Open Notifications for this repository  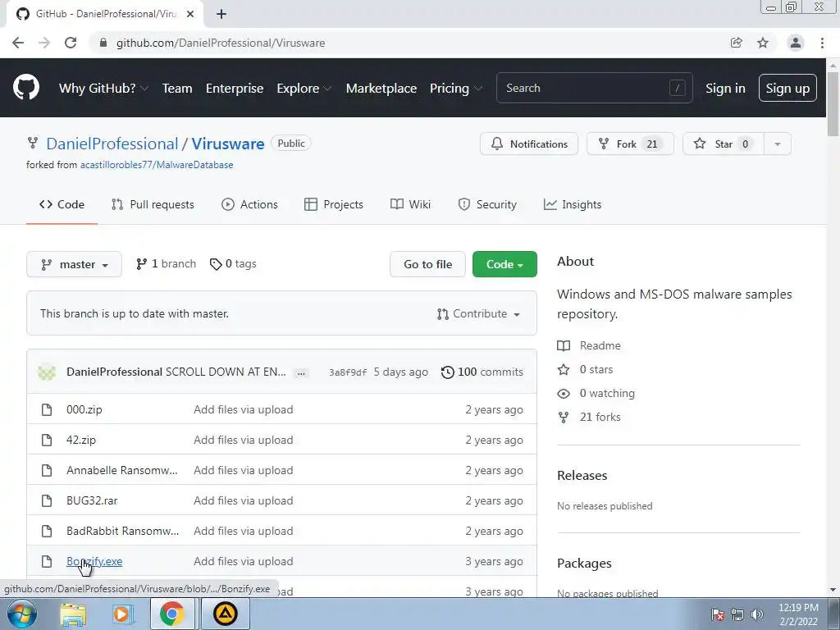(x=529, y=144)
